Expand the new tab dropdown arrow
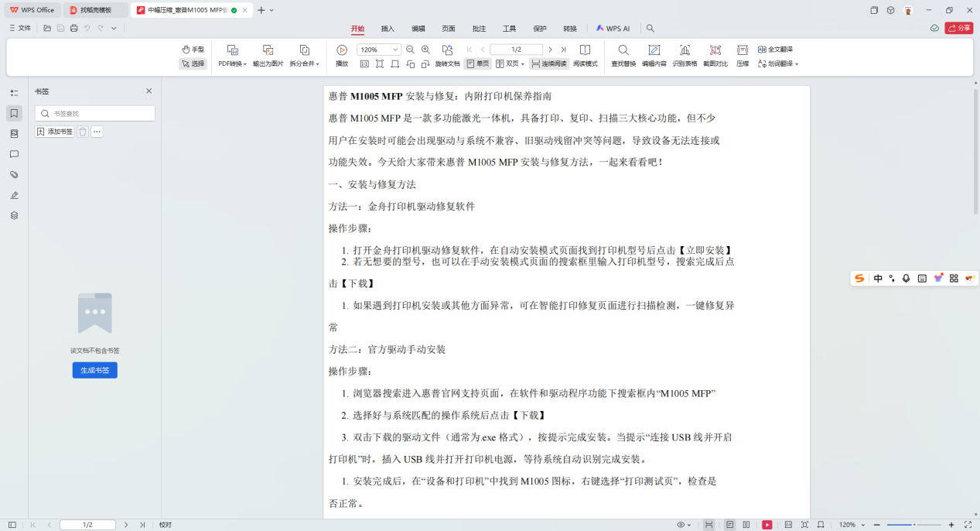This screenshot has height=531, width=980. (271, 10)
